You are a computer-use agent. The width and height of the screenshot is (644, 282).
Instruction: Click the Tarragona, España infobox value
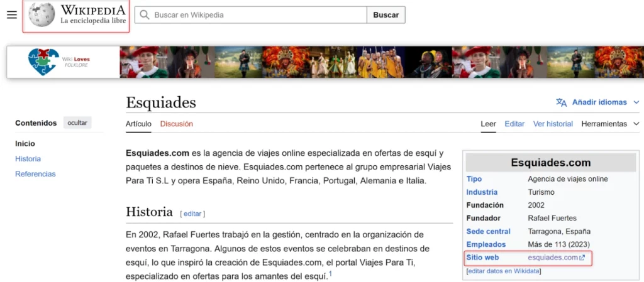[x=559, y=232]
